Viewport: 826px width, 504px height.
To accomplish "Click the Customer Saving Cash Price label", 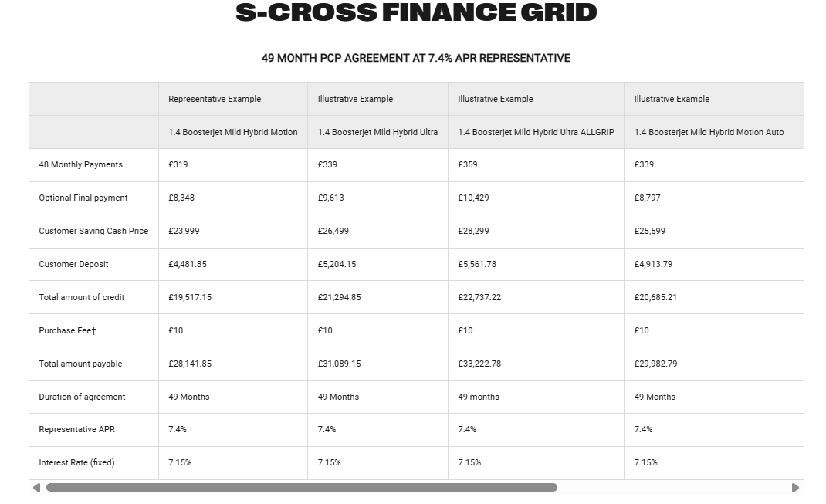I will pyautogui.click(x=93, y=231).
